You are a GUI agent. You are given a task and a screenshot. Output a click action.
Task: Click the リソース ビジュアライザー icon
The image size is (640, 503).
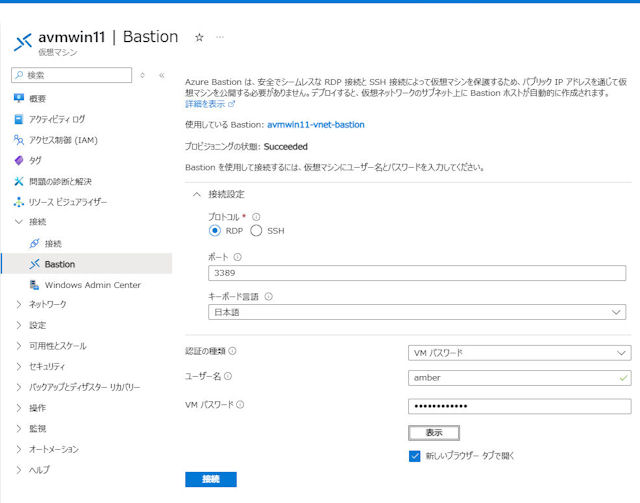pos(19,202)
